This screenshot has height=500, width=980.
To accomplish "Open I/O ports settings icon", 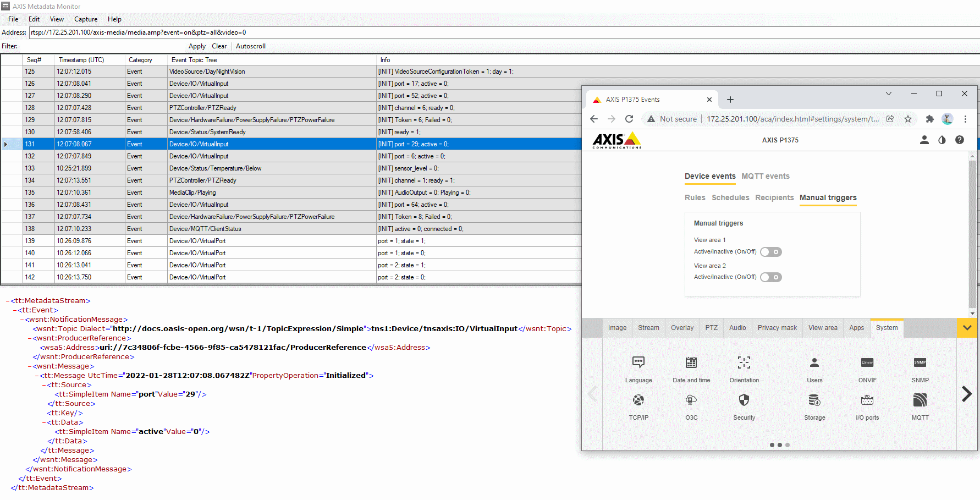I will pyautogui.click(x=867, y=400).
